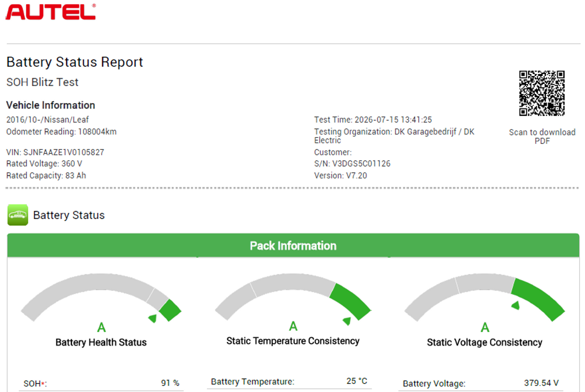
Task: Select the Test Time 2026-07-15 13:41:25 line
Action: [373, 120]
